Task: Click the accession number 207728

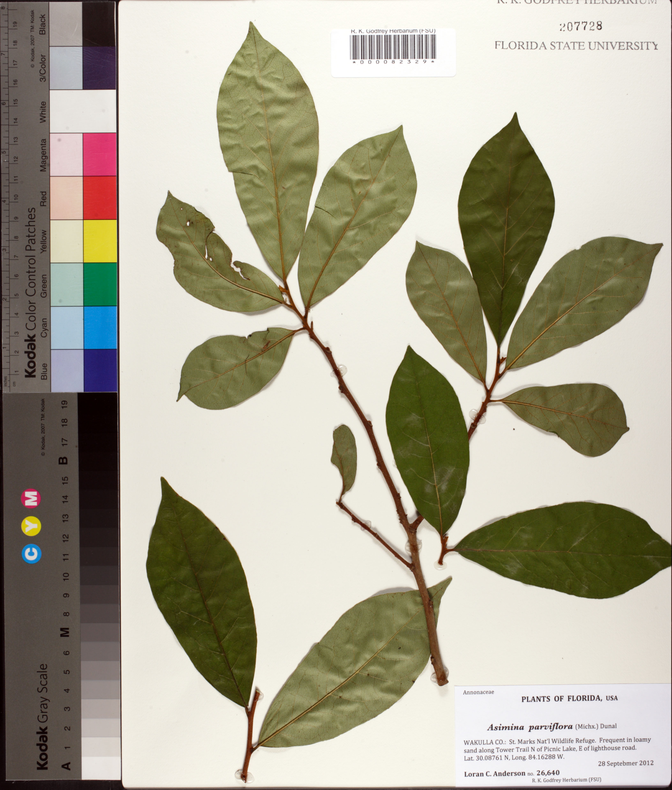Action: (x=581, y=26)
